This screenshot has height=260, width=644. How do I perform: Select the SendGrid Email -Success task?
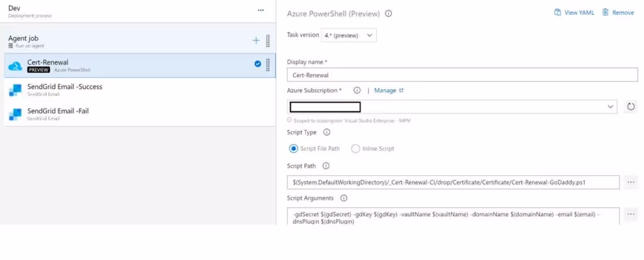[140, 90]
